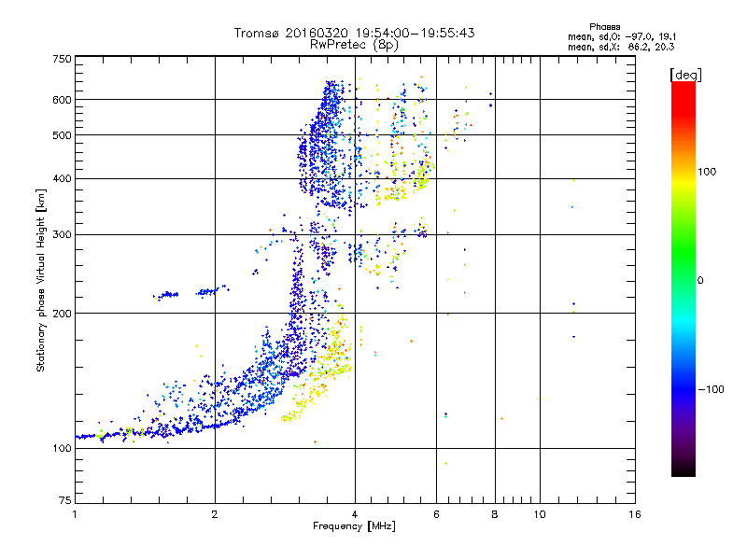Click the y-axis '750' tick label
The width and height of the screenshot is (747, 560).
(x=62, y=59)
